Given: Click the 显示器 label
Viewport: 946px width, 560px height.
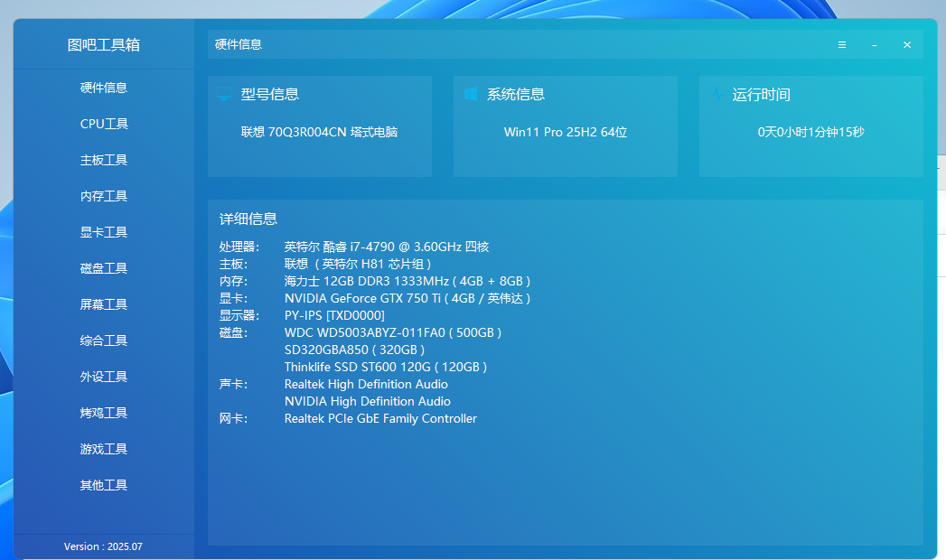Looking at the screenshot, I should coord(239,315).
